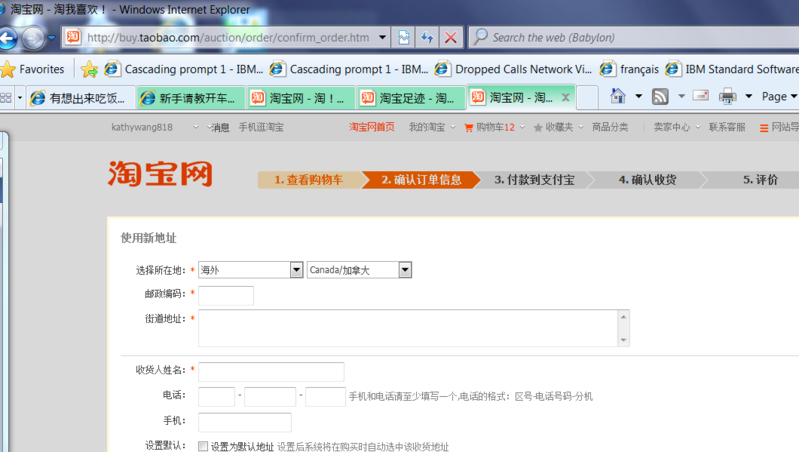Click the browser Back arrow button
The height and width of the screenshot is (452, 799).
[8, 39]
